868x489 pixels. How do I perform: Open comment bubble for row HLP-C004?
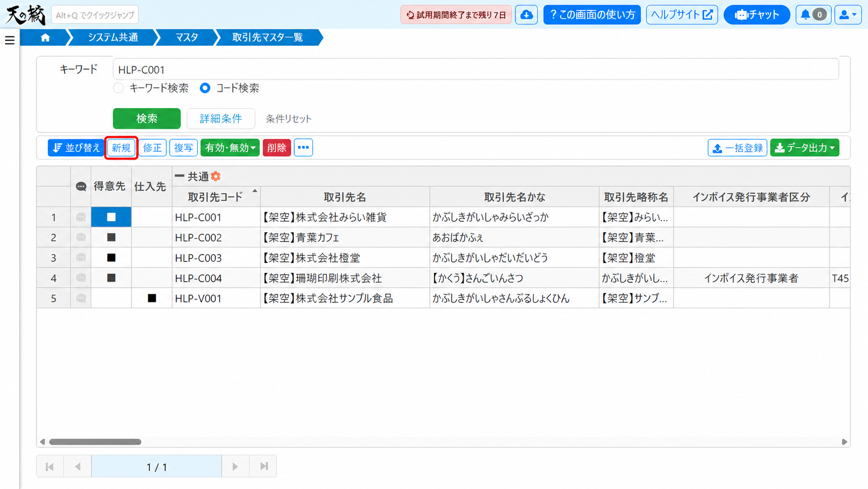tap(81, 278)
